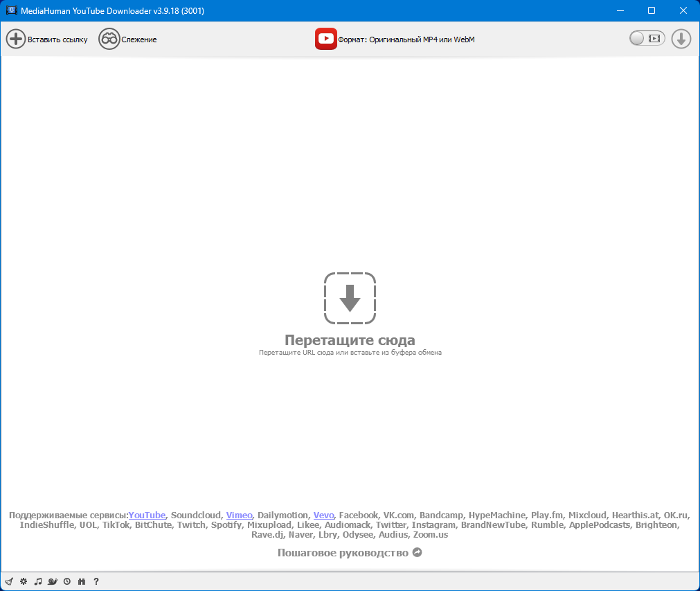Click the 'Слежение' label
Viewport: 700px width, 591px height.
click(139, 39)
